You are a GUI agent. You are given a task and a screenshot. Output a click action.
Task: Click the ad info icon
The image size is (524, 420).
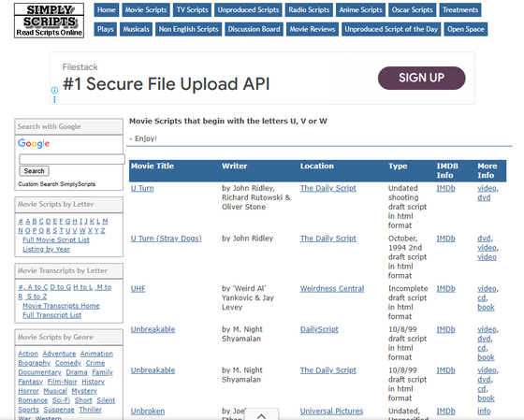click(x=54, y=90)
